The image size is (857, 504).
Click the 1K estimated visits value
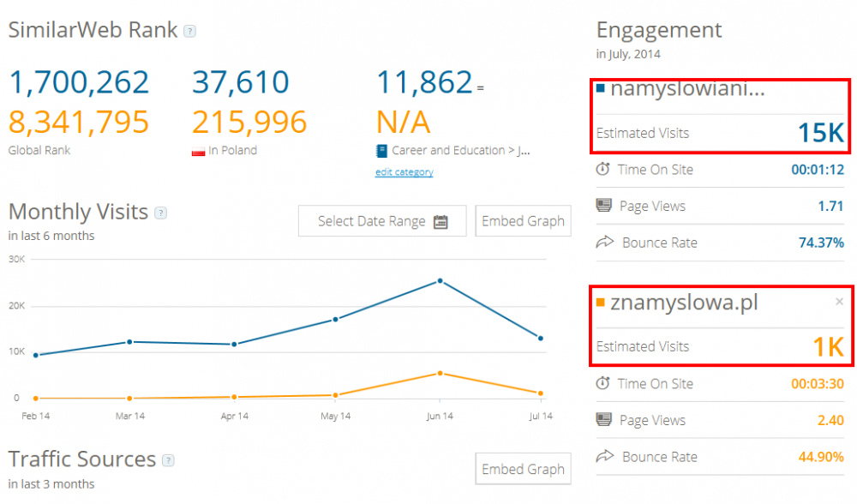(x=828, y=346)
